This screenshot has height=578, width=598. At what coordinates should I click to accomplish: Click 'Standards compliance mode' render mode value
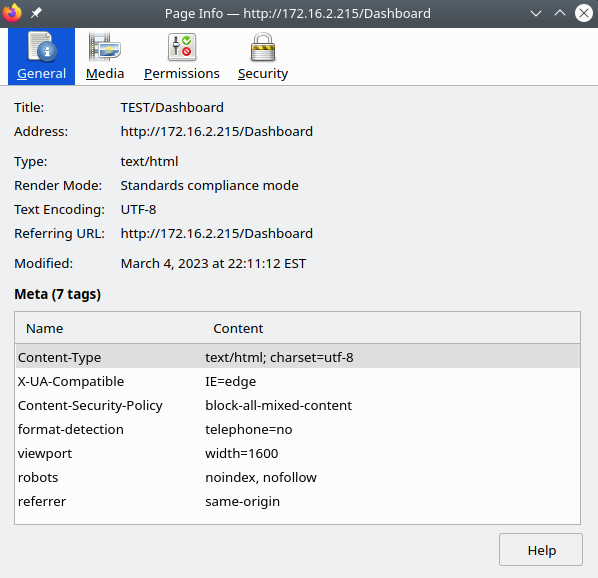point(209,186)
